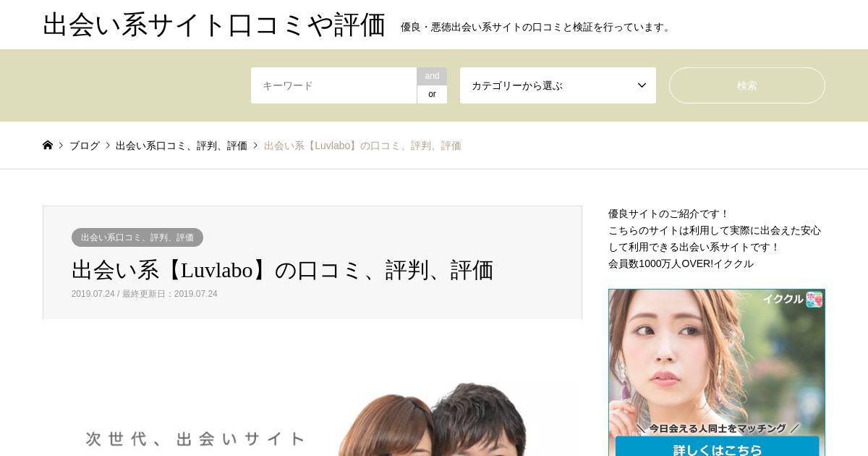Click the text 会員数1000万人OVER!イククル
The image size is (868, 456).
(x=681, y=263)
